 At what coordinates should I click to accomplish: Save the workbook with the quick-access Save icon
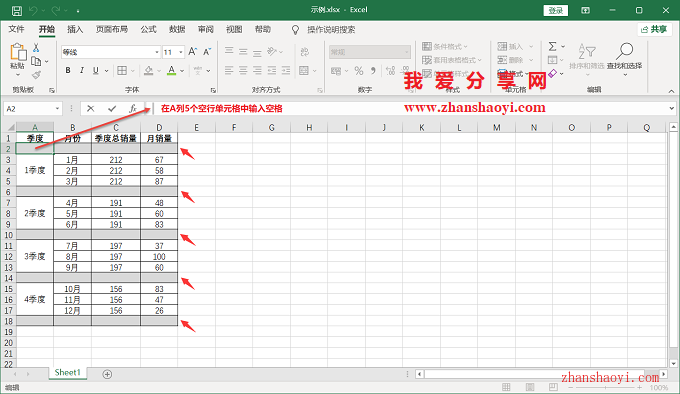pyautogui.click(x=16, y=10)
